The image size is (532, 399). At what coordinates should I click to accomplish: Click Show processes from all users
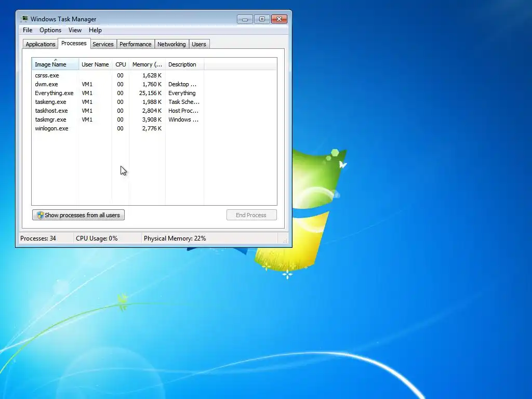(x=78, y=215)
